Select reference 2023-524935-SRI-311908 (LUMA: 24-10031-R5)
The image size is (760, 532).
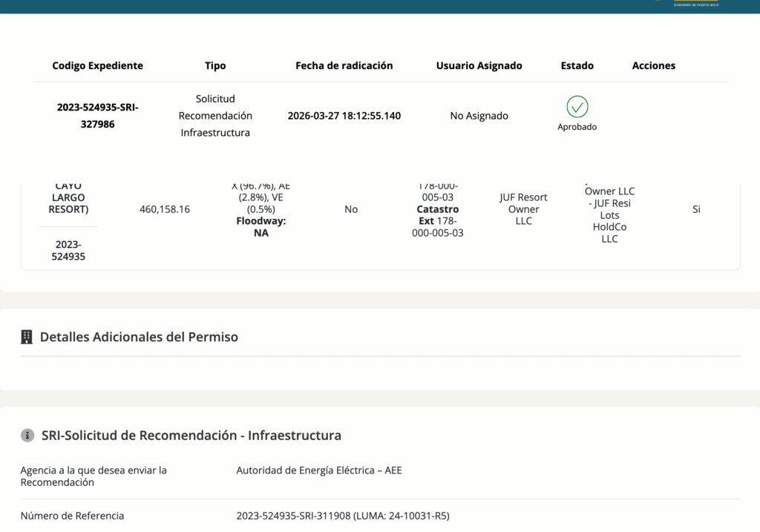pyautogui.click(x=343, y=516)
